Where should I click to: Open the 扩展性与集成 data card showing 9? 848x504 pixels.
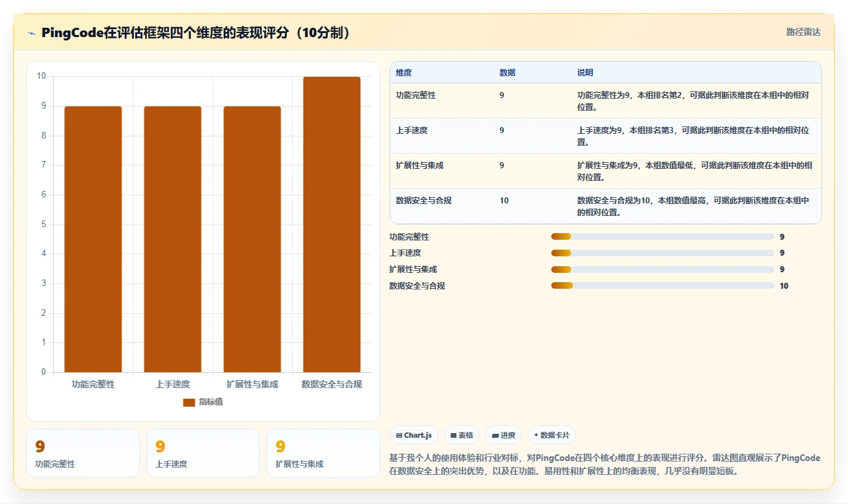click(x=323, y=453)
